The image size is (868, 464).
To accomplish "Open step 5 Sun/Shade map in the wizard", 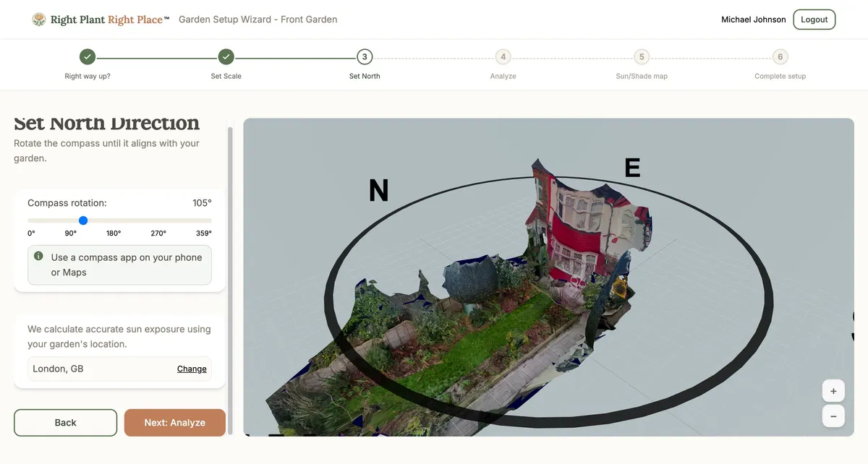I will click(641, 56).
